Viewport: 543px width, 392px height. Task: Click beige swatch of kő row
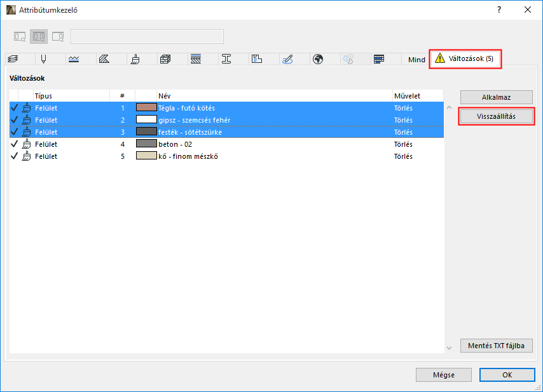point(146,156)
